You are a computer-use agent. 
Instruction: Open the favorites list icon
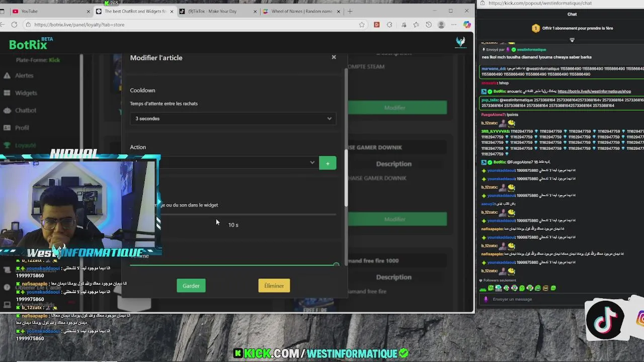(x=416, y=25)
